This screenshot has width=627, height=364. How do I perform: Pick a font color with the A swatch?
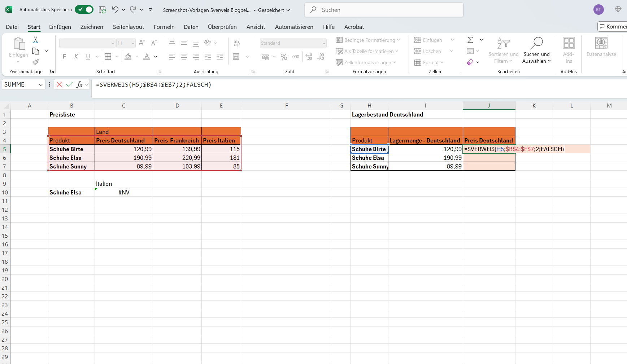click(x=147, y=57)
